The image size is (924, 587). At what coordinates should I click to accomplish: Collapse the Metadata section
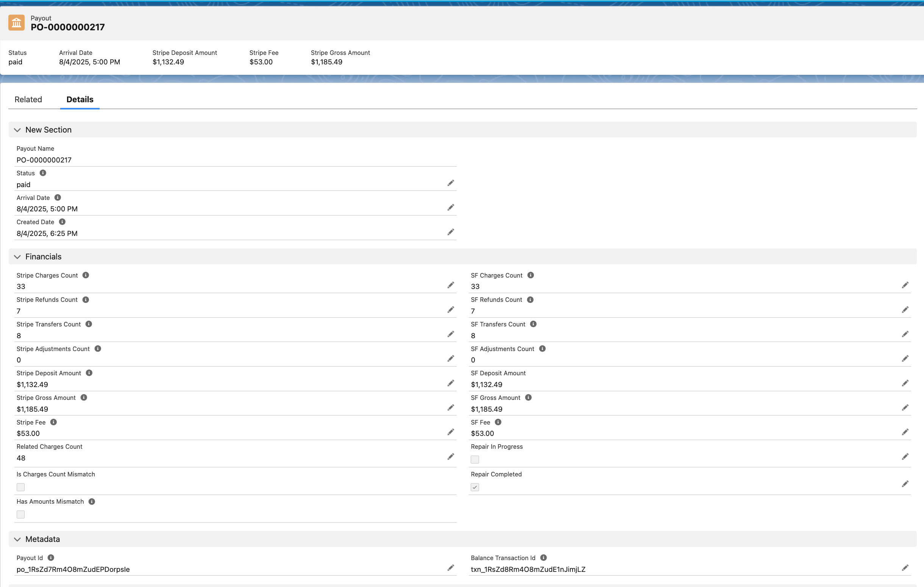(x=17, y=539)
